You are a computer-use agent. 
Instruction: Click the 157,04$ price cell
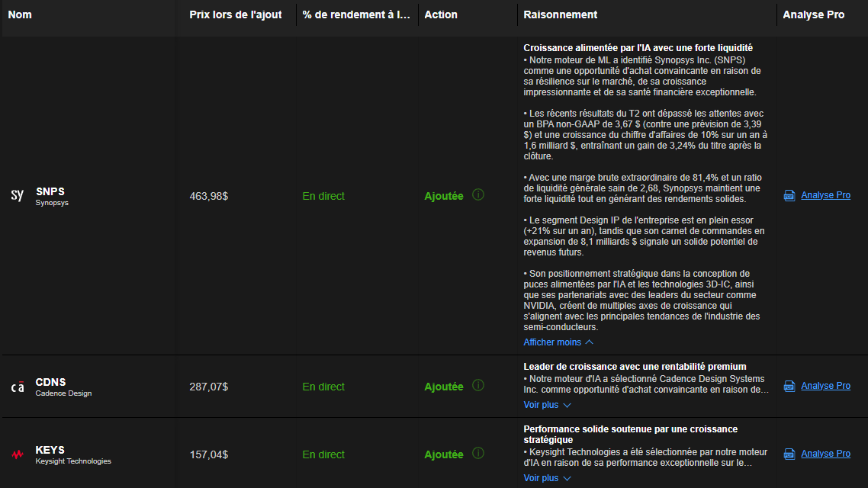(x=209, y=454)
